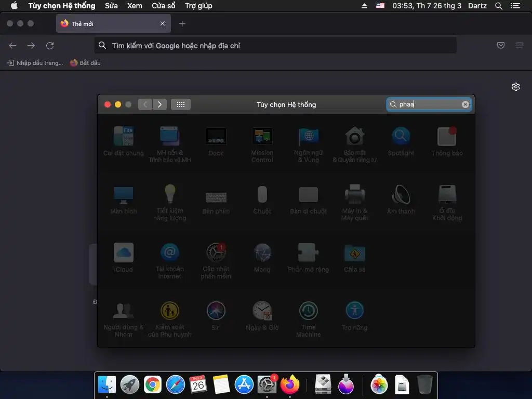Click Nhập dấu trang bookmark import

pos(35,63)
